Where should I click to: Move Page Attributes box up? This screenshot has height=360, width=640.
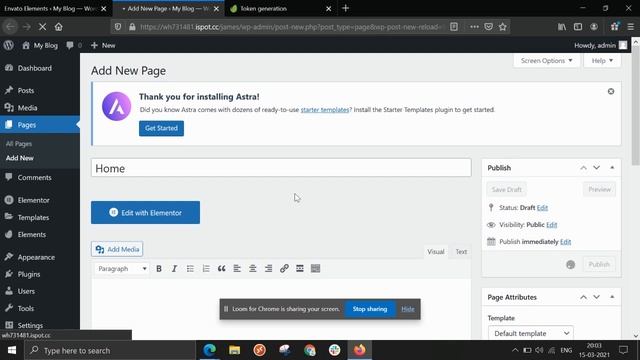pyautogui.click(x=583, y=297)
